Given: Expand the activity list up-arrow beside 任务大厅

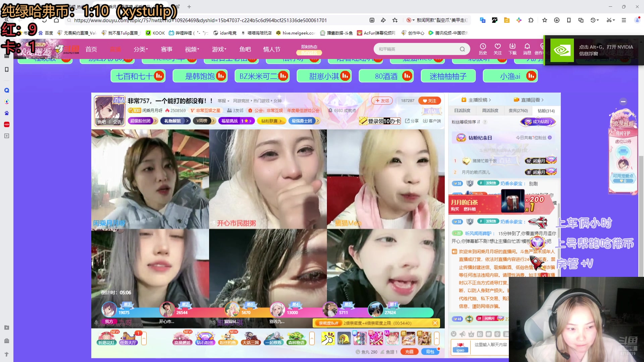Looking at the screenshot, I should coord(144,339).
